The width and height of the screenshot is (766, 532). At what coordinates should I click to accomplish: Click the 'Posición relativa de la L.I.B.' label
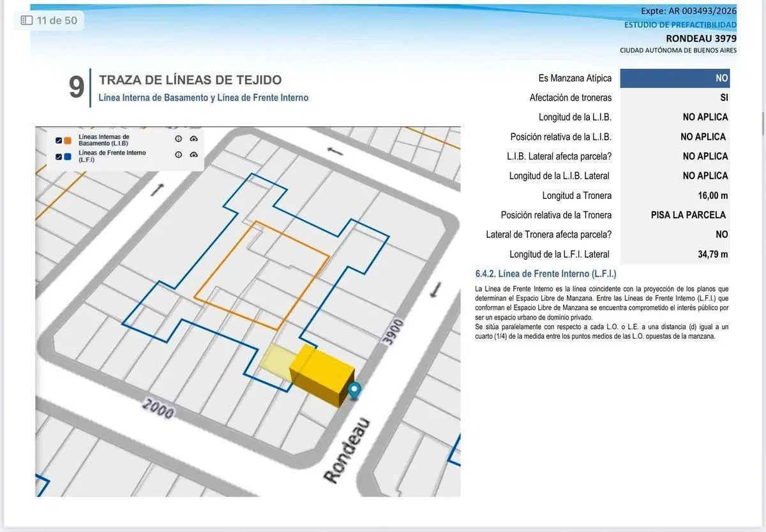(560, 137)
